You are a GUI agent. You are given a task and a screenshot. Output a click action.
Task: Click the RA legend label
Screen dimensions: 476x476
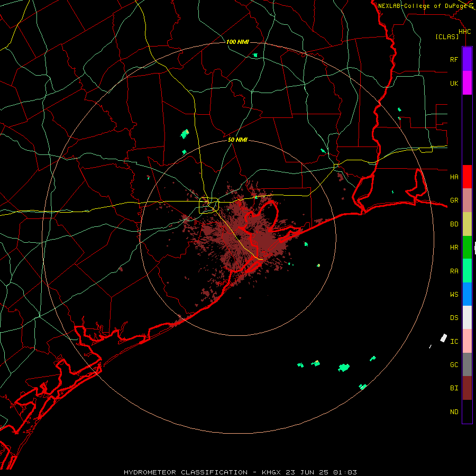[454, 271]
